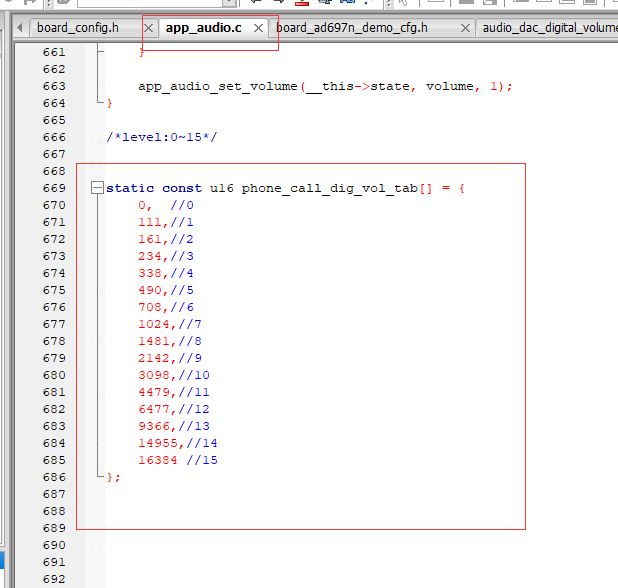Open the board_ad697n_demo_cfg.h tab
Image resolution: width=618 pixels, height=588 pixels.
tap(352, 28)
